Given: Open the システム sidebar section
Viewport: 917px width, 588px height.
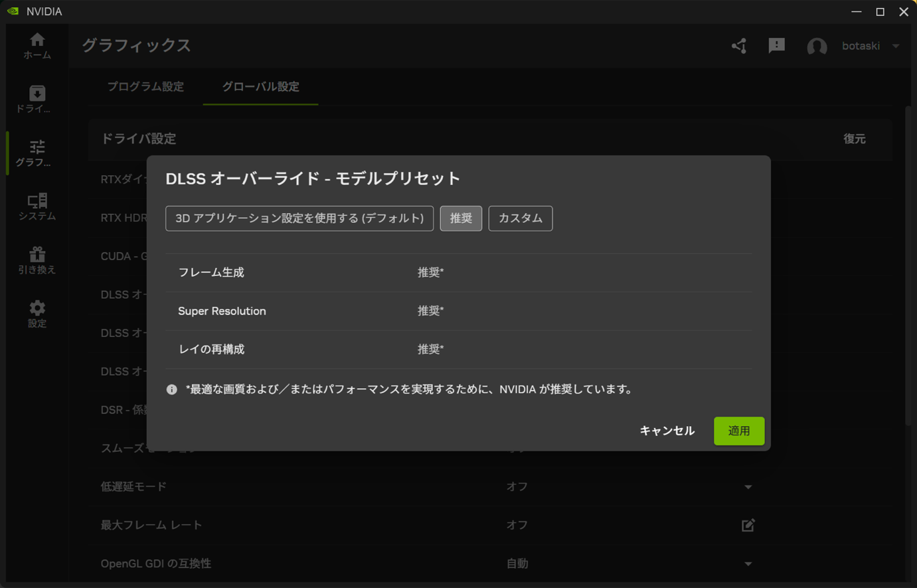Looking at the screenshot, I should 37,207.
